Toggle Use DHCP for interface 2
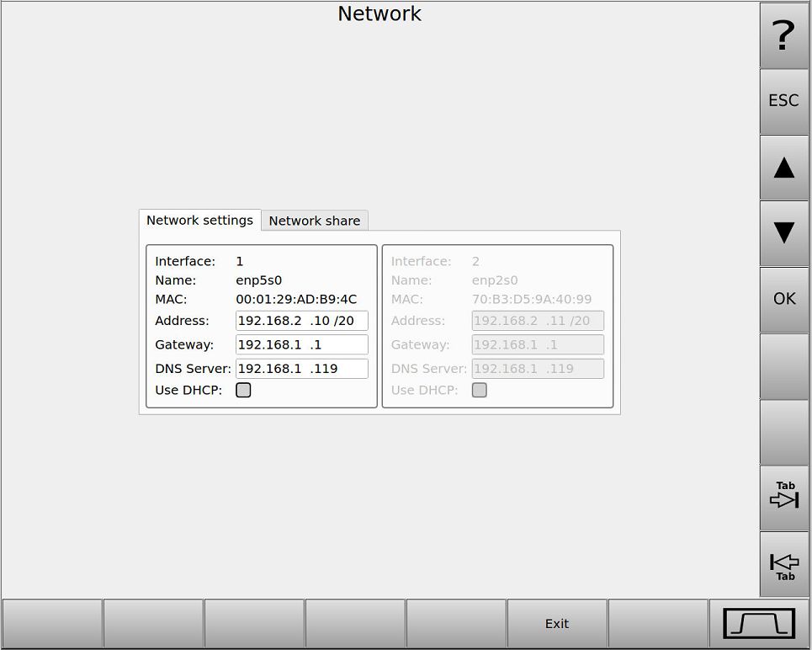 (x=480, y=390)
